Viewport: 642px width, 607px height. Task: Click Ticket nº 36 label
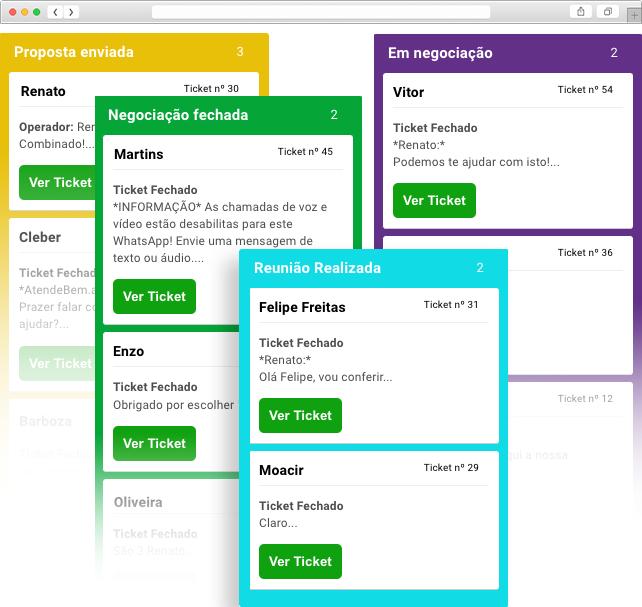click(x=585, y=253)
